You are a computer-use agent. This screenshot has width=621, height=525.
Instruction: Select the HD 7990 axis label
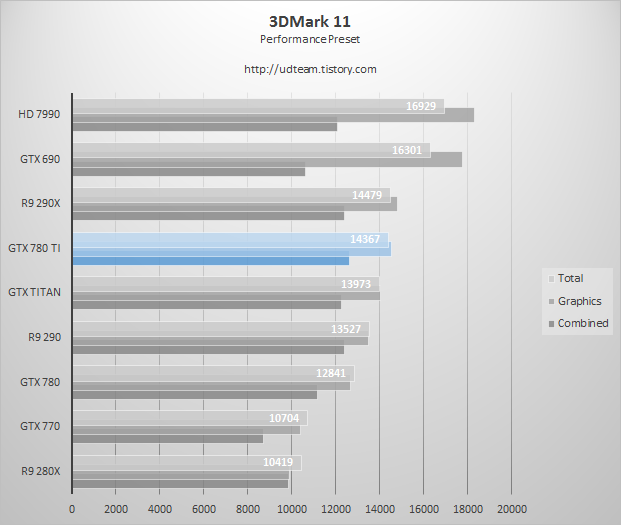39,114
